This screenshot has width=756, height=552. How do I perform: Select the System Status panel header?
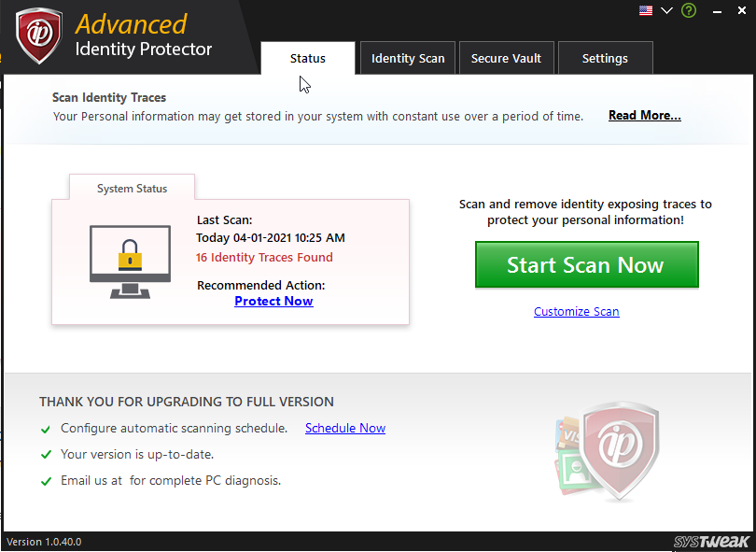(x=131, y=188)
